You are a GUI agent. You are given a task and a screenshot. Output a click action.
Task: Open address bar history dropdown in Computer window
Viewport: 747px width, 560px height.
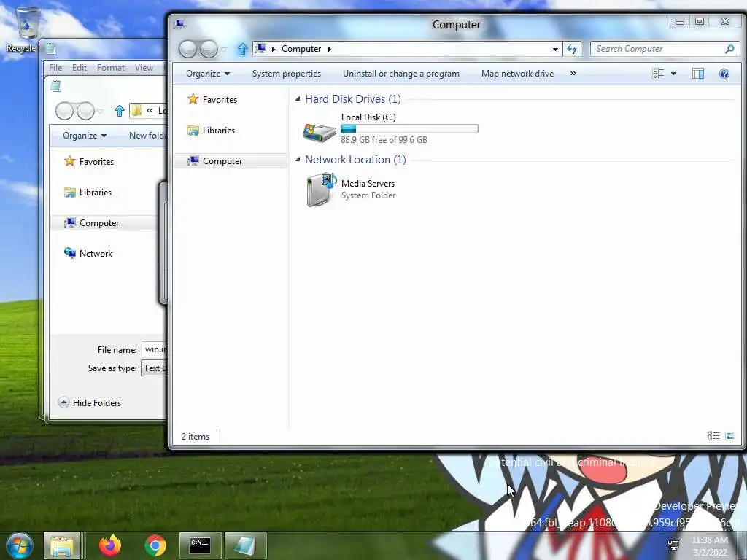click(x=555, y=49)
